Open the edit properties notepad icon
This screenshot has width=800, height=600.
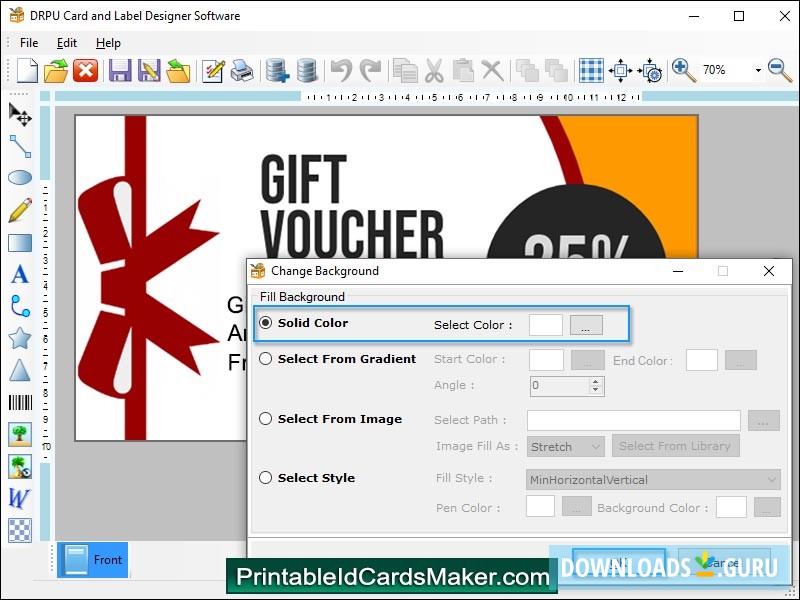tap(213, 70)
